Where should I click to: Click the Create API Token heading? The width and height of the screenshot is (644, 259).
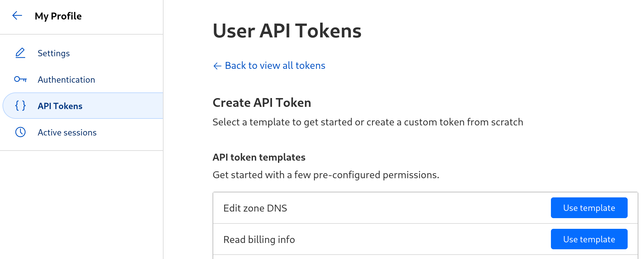click(x=262, y=103)
